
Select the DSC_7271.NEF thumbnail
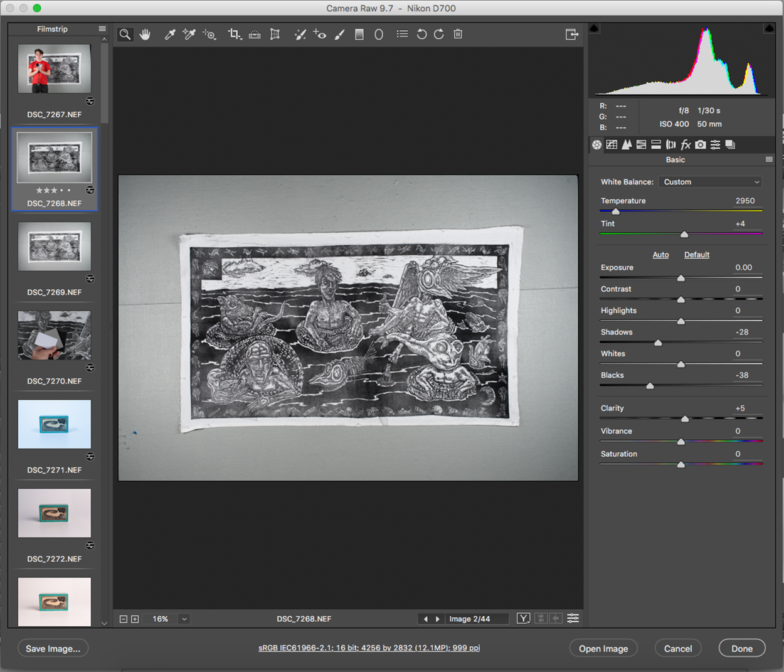point(55,424)
